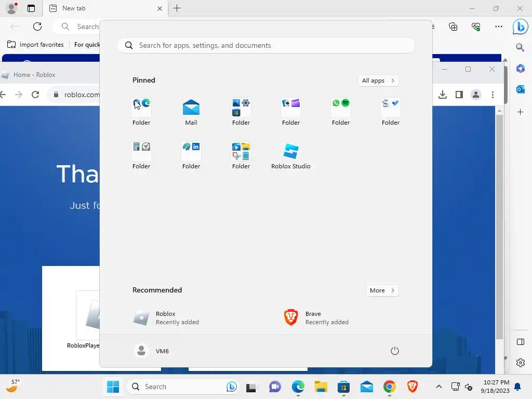Click Import favorites in Edge favorites bar

35,45
